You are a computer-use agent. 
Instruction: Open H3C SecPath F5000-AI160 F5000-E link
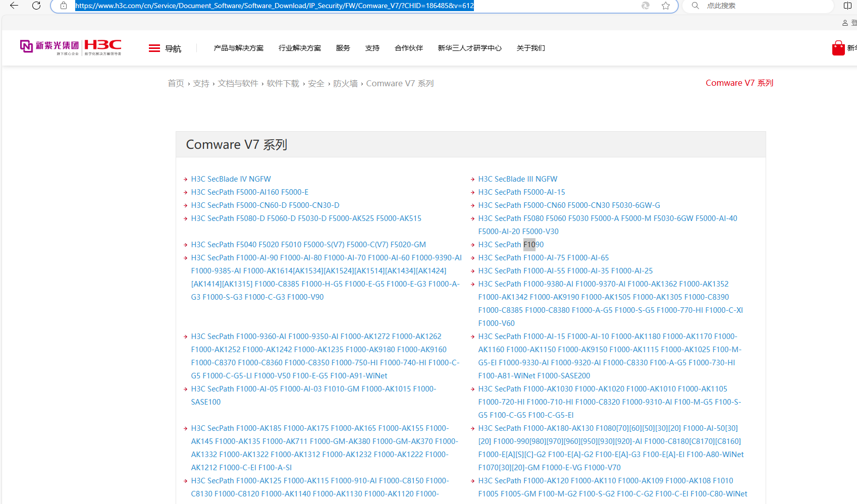pos(250,192)
